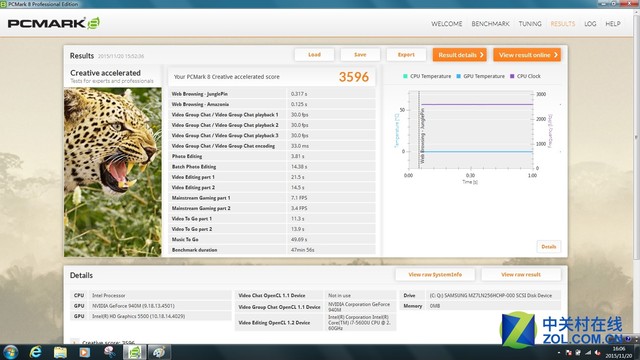Click the network signal tray icon
The image size is (640, 360).
coord(588,352)
